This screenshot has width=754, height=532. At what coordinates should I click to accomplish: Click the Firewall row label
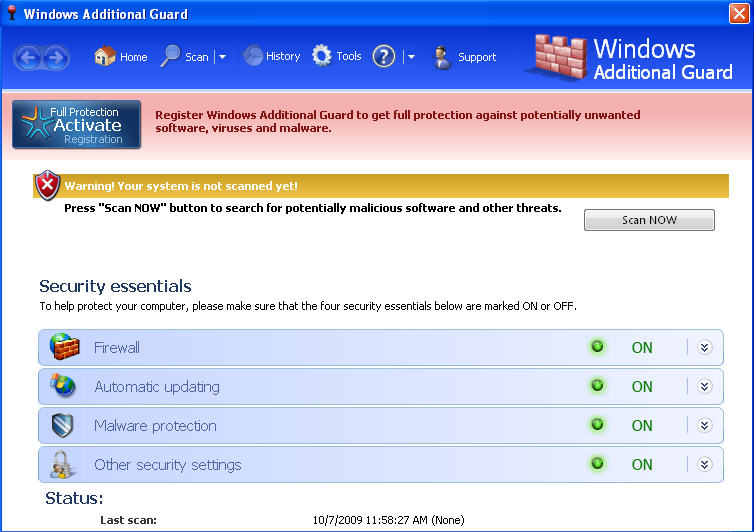(117, 348)
